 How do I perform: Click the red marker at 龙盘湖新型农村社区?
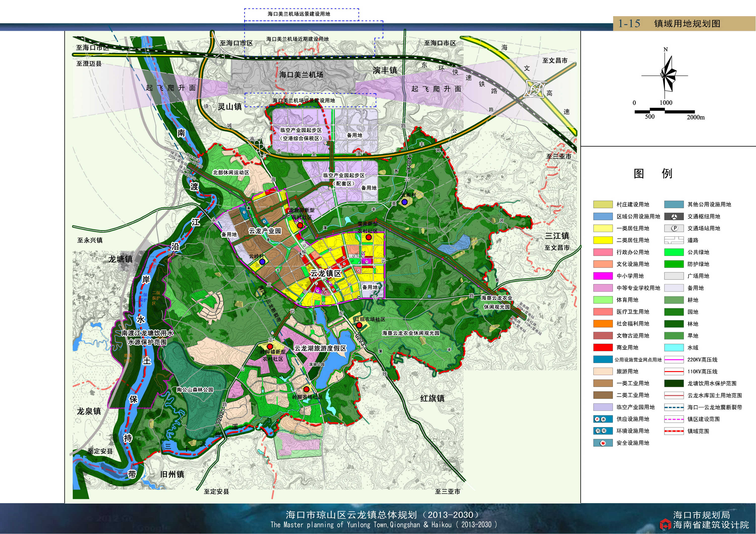point(300,225)
